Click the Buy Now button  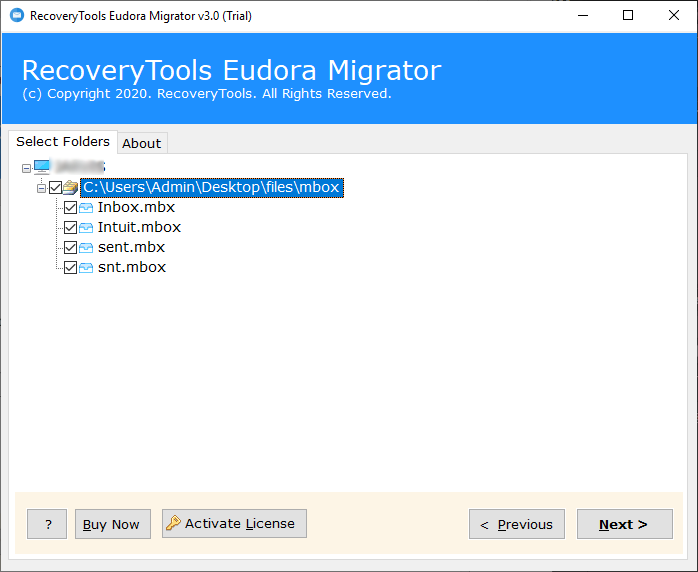tap(113, 524)
